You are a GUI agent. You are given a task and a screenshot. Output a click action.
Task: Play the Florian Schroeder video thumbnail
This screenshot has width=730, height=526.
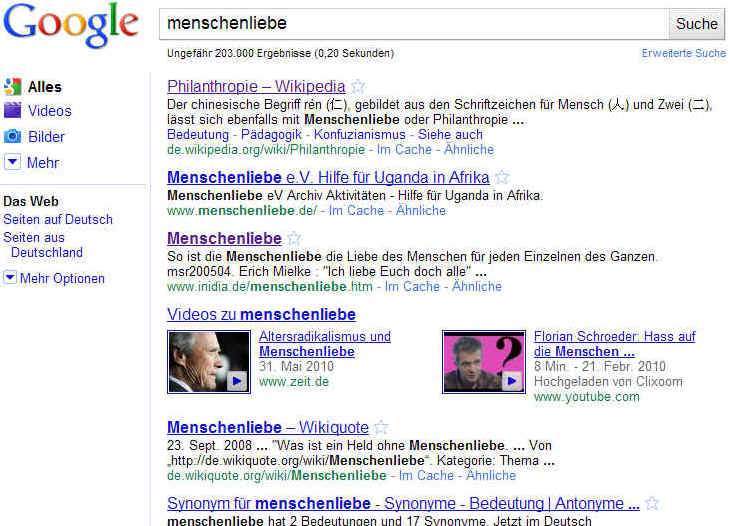[x=484, y=362]
